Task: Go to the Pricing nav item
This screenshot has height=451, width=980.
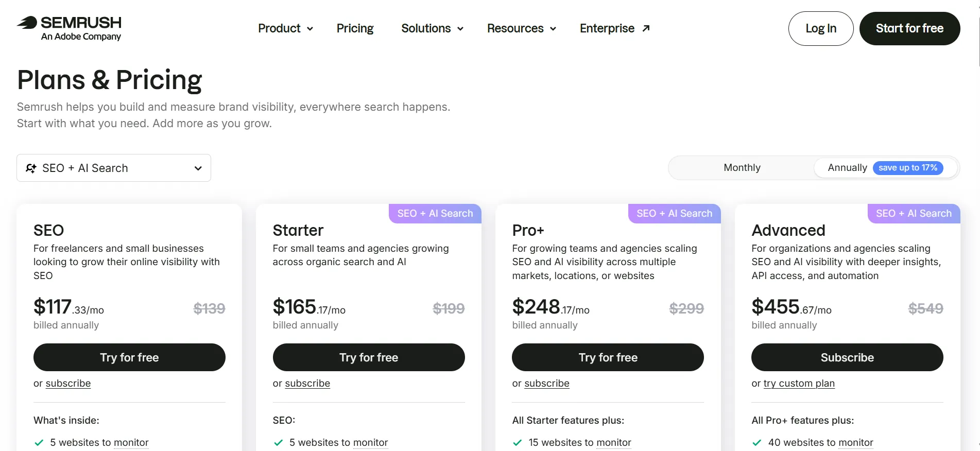Action: (x=355, y=28)
